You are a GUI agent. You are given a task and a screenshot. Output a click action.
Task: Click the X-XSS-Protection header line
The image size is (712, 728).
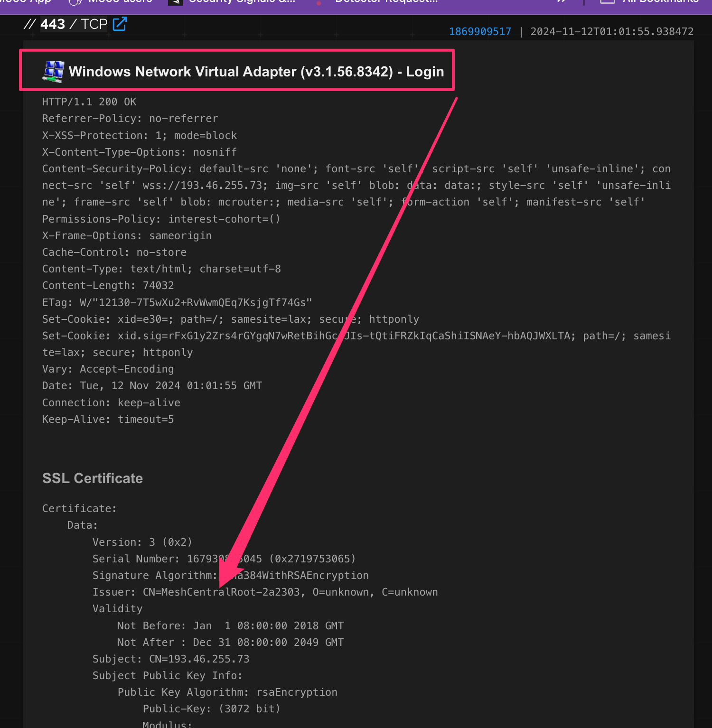[140, 136]
